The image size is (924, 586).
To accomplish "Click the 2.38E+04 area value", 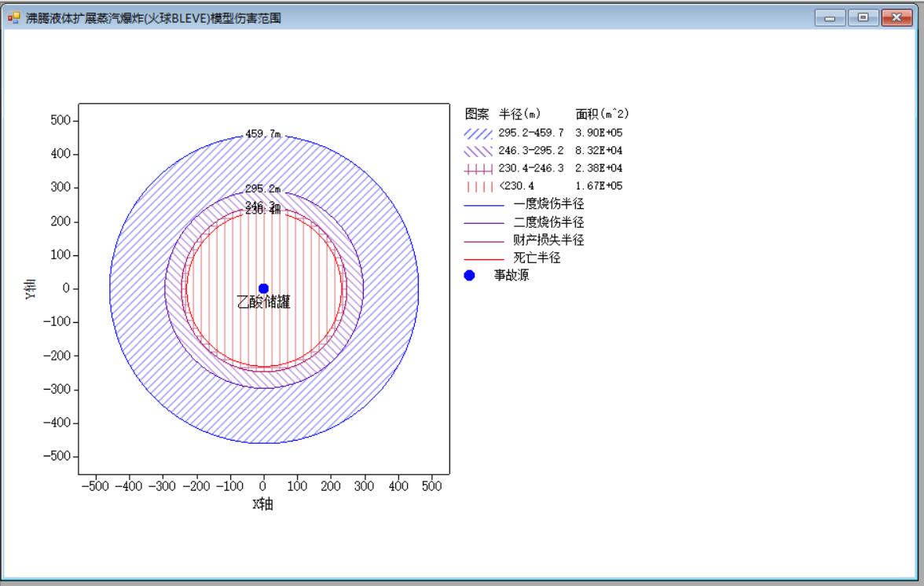I will 599,168.
